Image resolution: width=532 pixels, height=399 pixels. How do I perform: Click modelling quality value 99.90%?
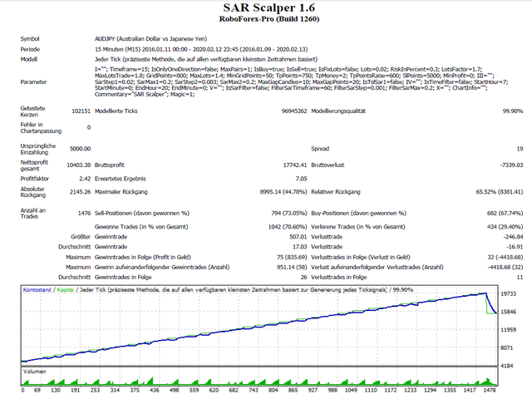513,111
